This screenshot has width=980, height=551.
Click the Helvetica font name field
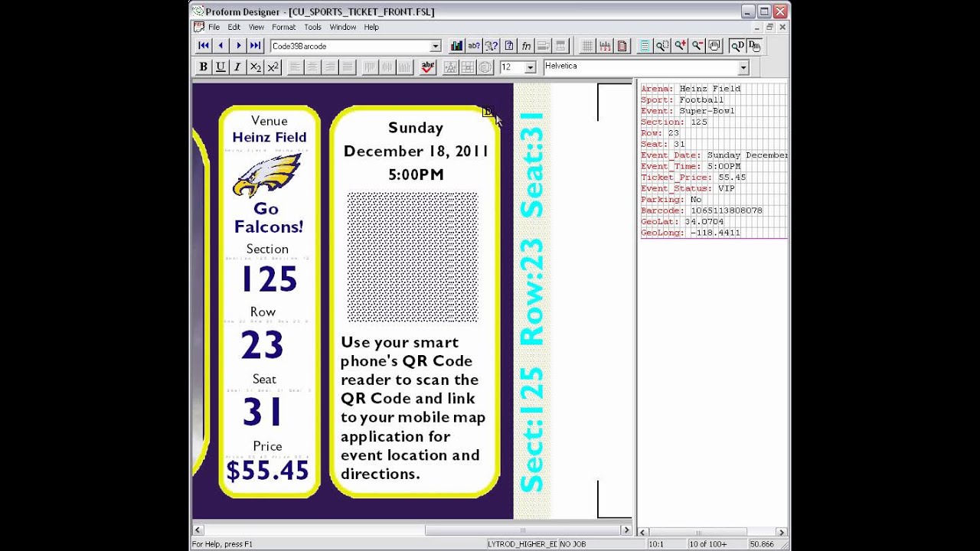[x=640, y=67]
